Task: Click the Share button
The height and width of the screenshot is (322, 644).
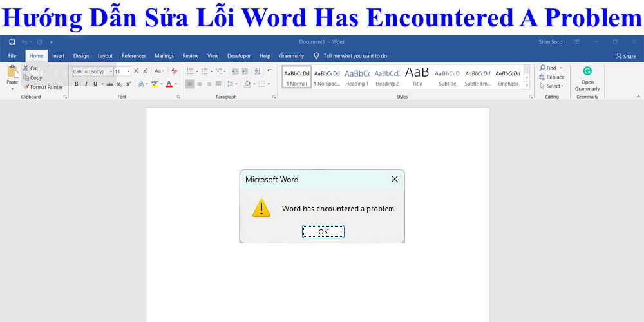Action: (x=626, y=56)
